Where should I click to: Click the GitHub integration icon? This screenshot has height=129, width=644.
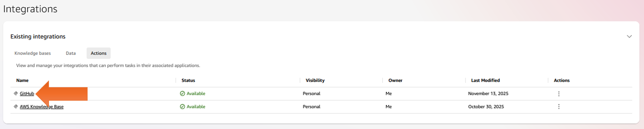pos(15,94)
